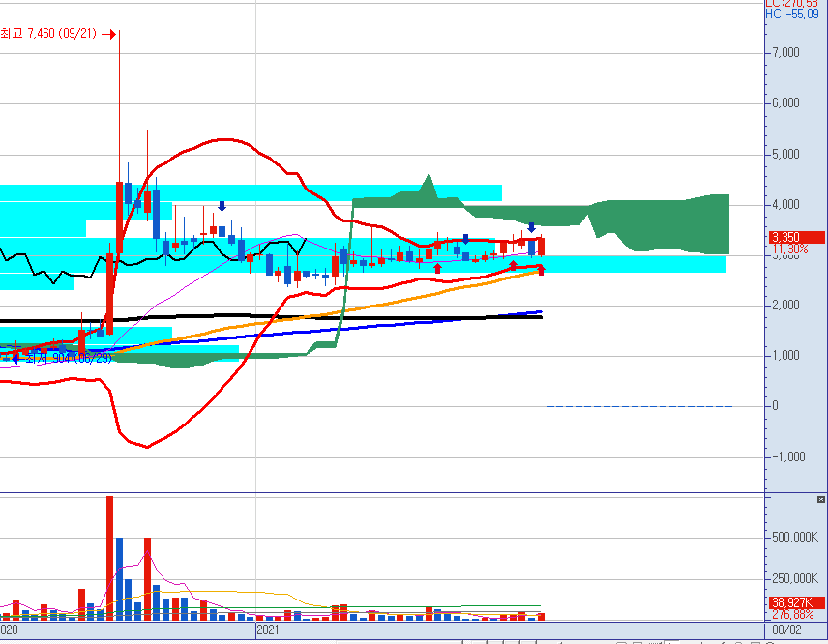Select the 38,927K current volume tag
Image resolution: width=828 pixels, height=644 pixels.
797,602
